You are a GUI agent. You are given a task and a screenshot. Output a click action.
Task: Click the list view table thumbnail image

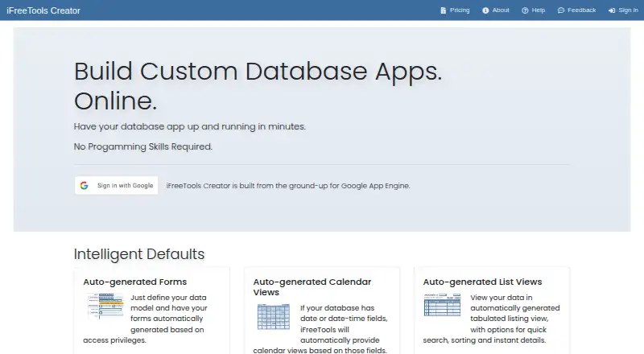(x=442, y=305)
